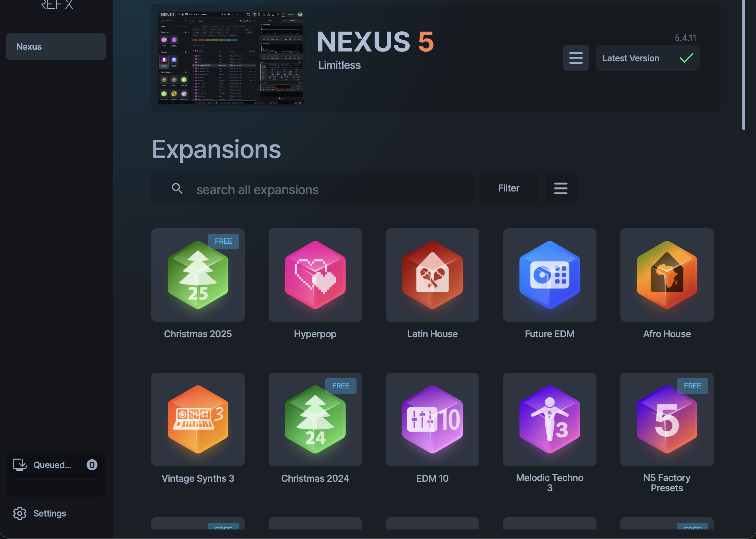Select the Afro House expansion cube
756x539 pixels.
tap(666, 275)
